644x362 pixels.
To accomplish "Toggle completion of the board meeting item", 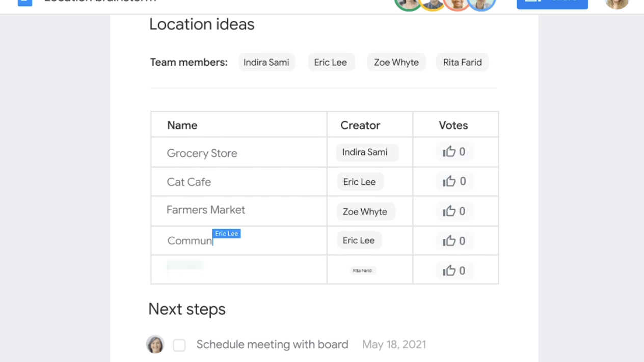I will [x=179, y=345].
